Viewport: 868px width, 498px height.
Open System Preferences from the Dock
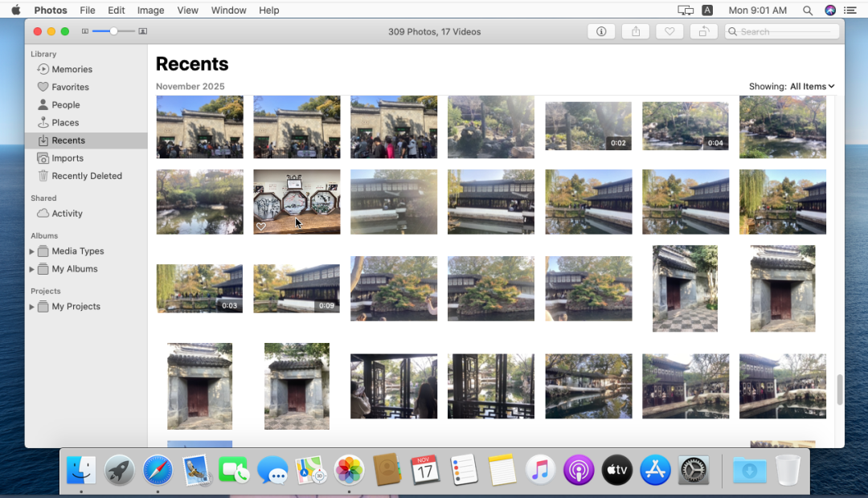click(x=694, y=471)
